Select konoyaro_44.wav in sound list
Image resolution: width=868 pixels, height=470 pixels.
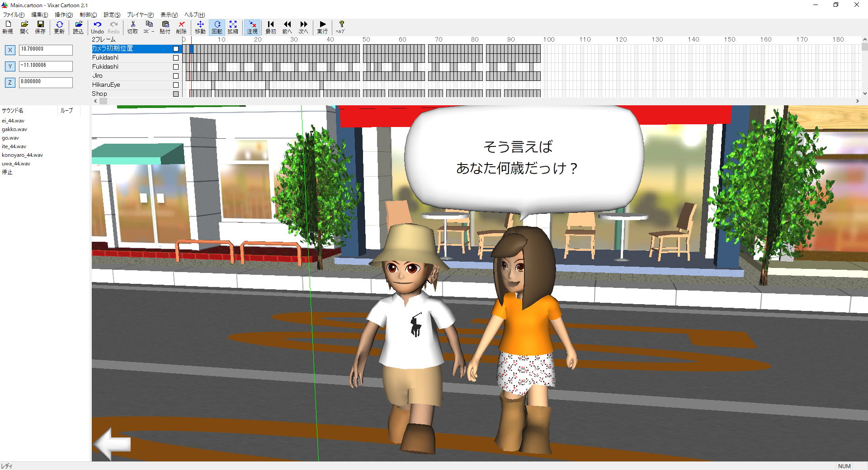click(23, 155)
